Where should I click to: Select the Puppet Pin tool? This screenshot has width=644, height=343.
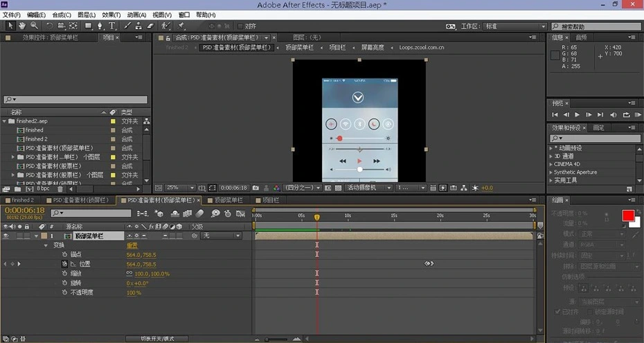[x=181, y=26]
